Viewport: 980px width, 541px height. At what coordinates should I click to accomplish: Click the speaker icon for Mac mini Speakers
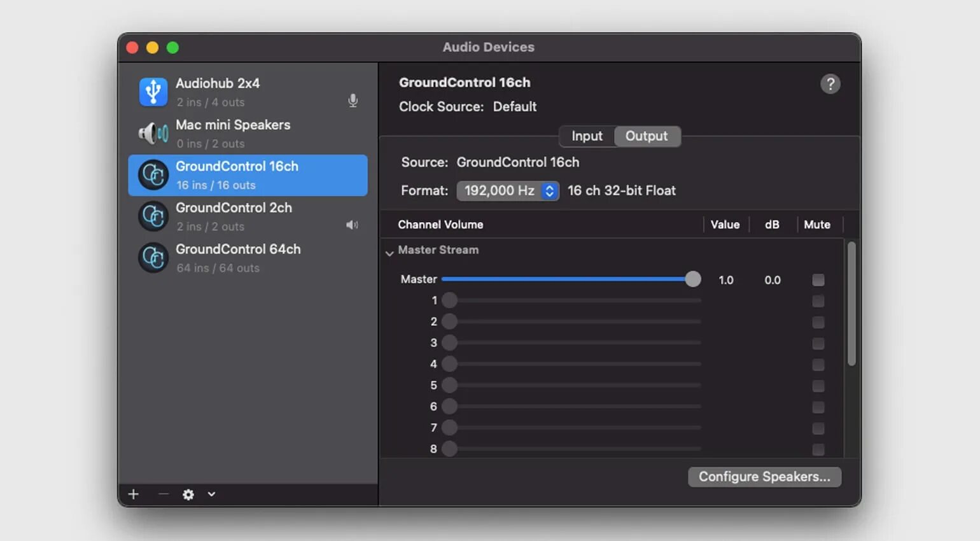pyautogui.click(x=153, y=133)
